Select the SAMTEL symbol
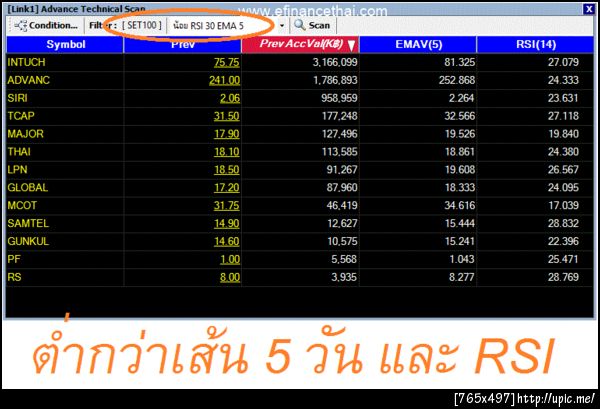Image resolution: width=600 pixels, height=409 pixels. click(28, 223)
